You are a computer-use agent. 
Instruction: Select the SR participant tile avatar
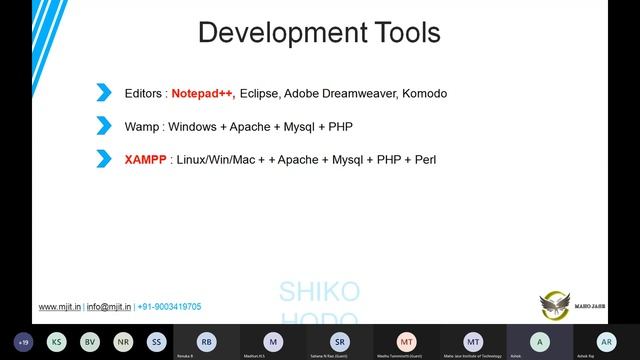340,342
